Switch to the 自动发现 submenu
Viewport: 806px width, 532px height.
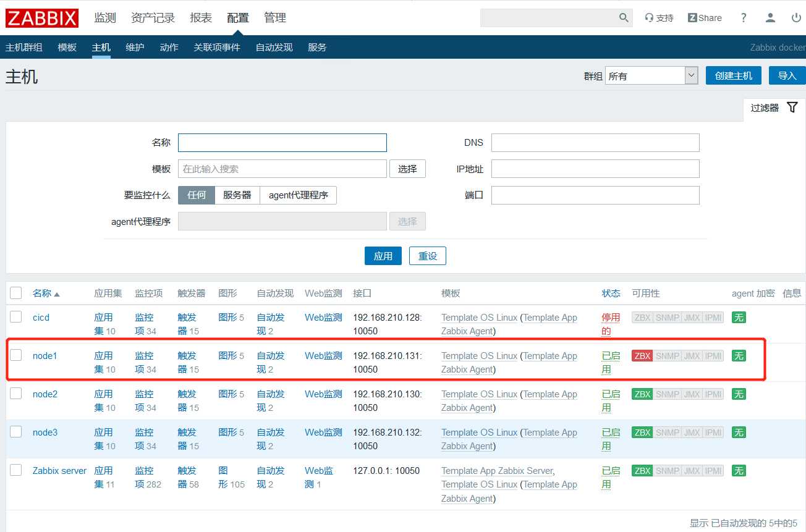click(274, 48)
